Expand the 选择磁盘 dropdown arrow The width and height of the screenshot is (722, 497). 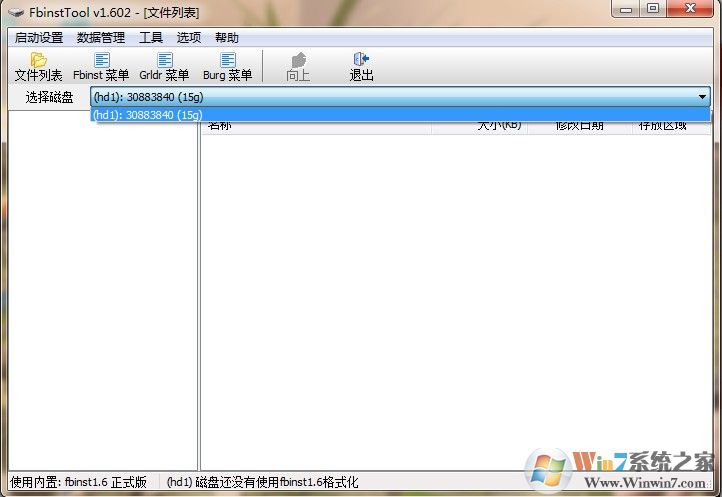click(702, 97)
